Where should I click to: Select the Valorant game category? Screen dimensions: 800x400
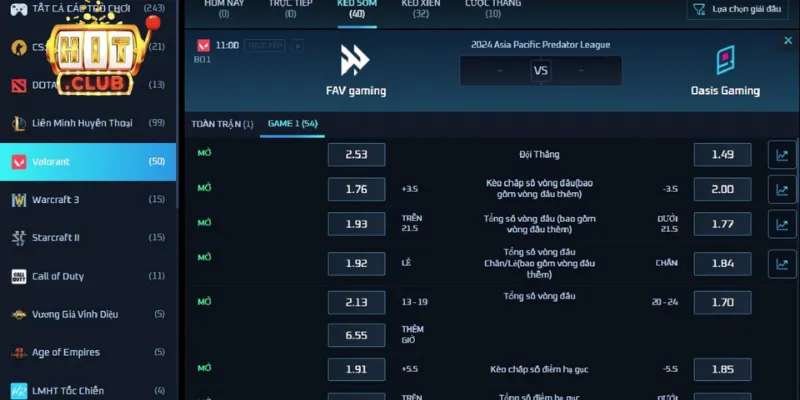88,162
